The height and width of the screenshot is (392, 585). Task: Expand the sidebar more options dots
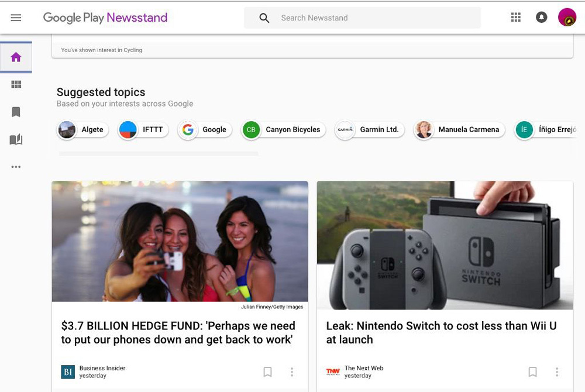point(16,167)
